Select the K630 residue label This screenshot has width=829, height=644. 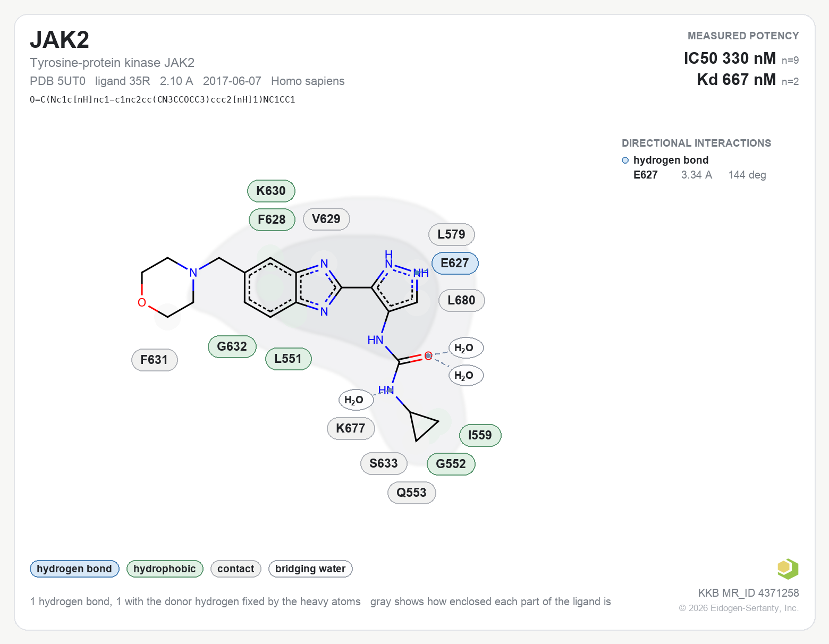coord(271,191)
